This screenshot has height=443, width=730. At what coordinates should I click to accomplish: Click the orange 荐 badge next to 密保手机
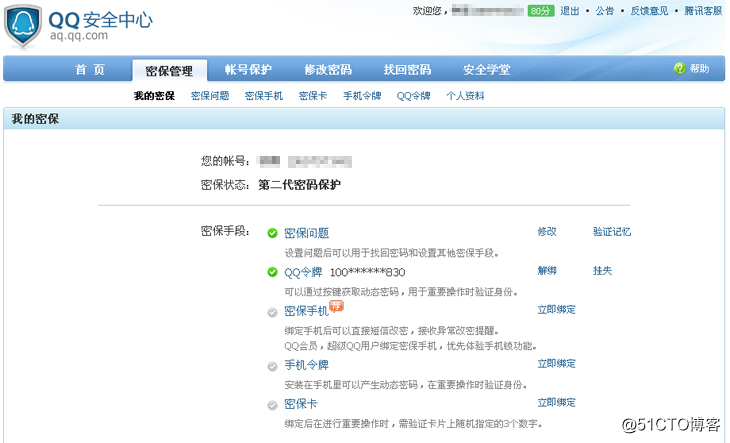pyautogui.click(x=336, y=306)
